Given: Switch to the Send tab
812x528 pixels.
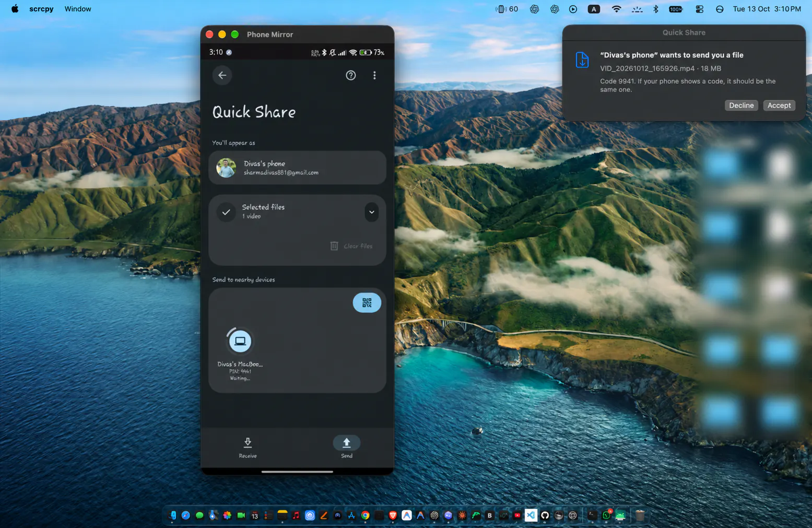Looking at the screenshot, I should [346, 448].
